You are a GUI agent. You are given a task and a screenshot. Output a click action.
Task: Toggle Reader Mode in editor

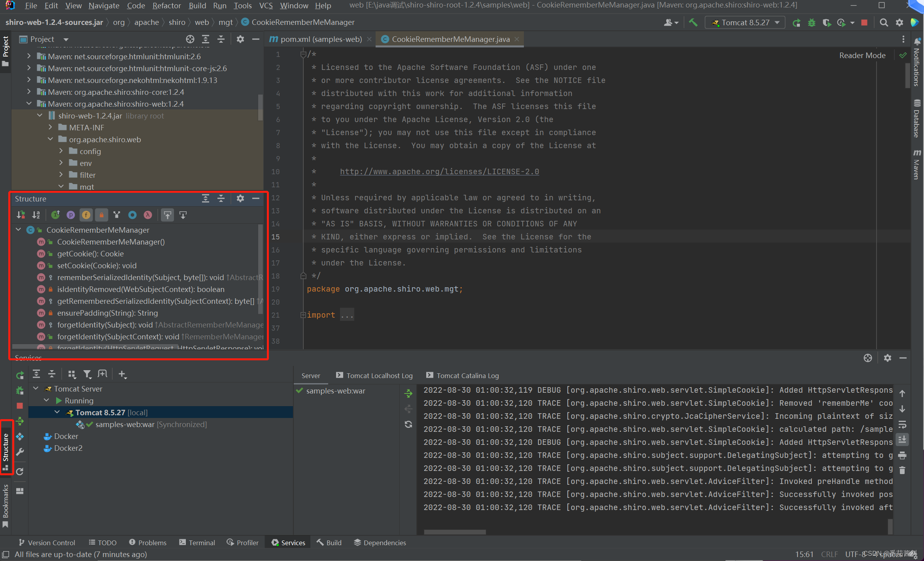[x=862, y=55]
